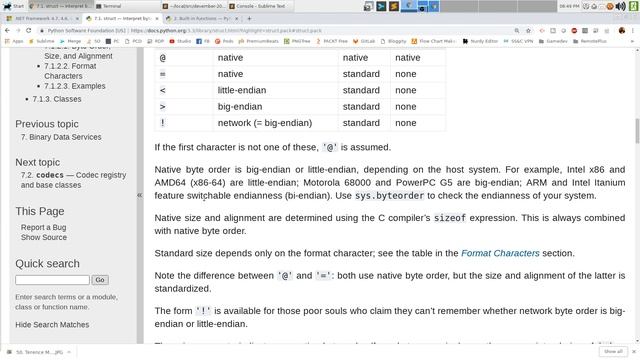Open the Merge bookmark
The width and height of the screenshot is (640, 360).
[71, 41]
